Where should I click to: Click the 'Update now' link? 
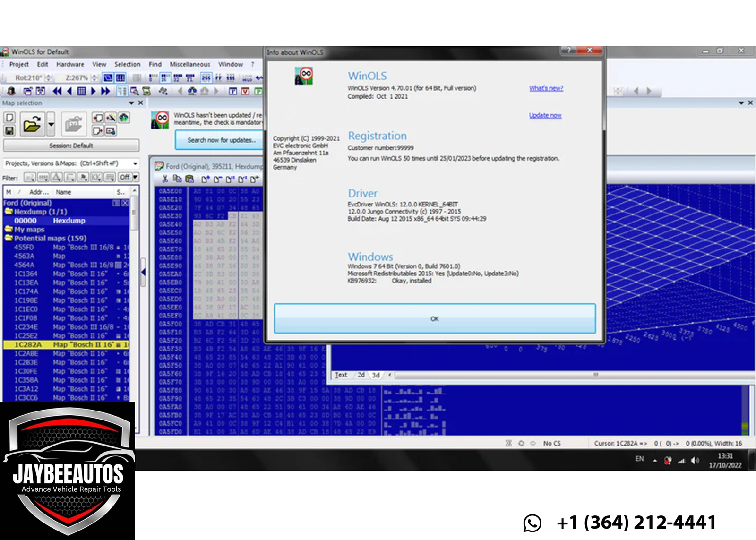545,115
